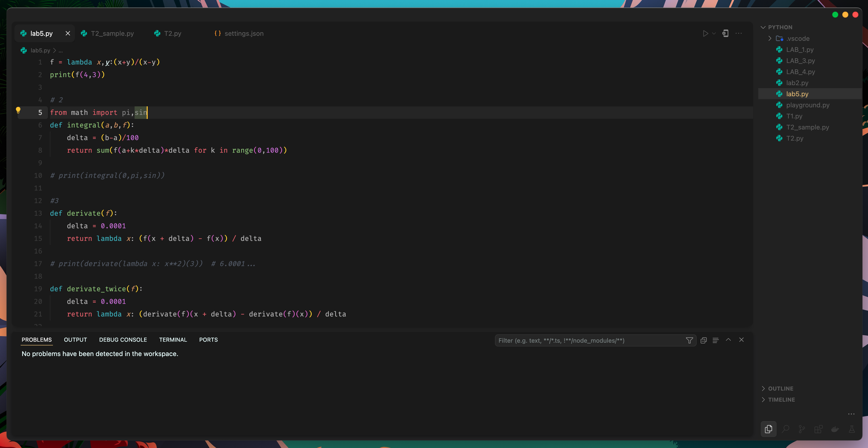Click the Run Python File play button
The width and height of the screenshot is (868, 448).
coord(705,33)
